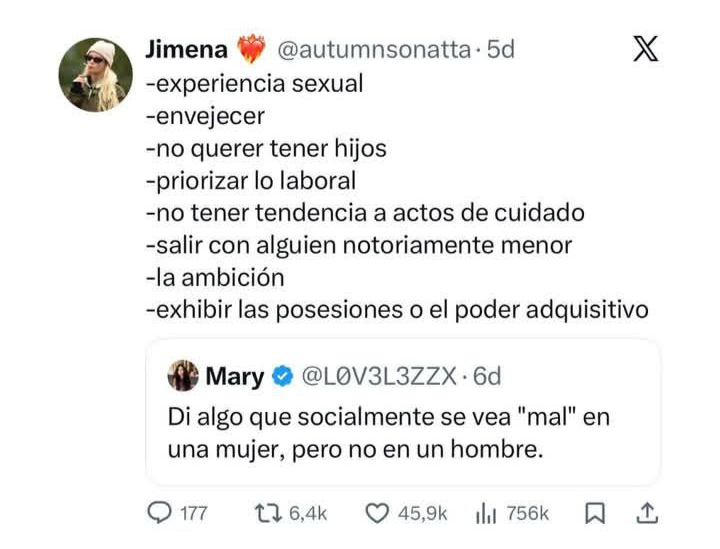Viewport: 720px width, 549px height.
Task: Click the Mary display name
Action: click(234, 377)
